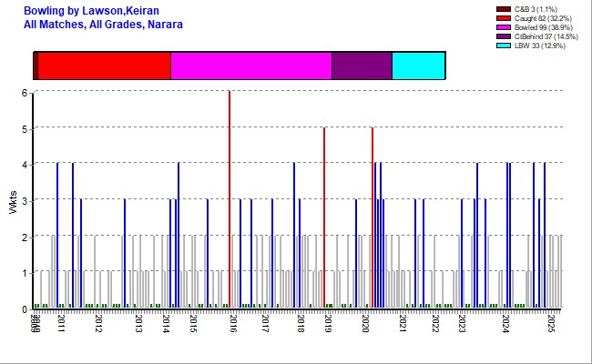Click the purple CtBehind legend swatch
This screenshot has width=592, height=364.
coord(504,36)
